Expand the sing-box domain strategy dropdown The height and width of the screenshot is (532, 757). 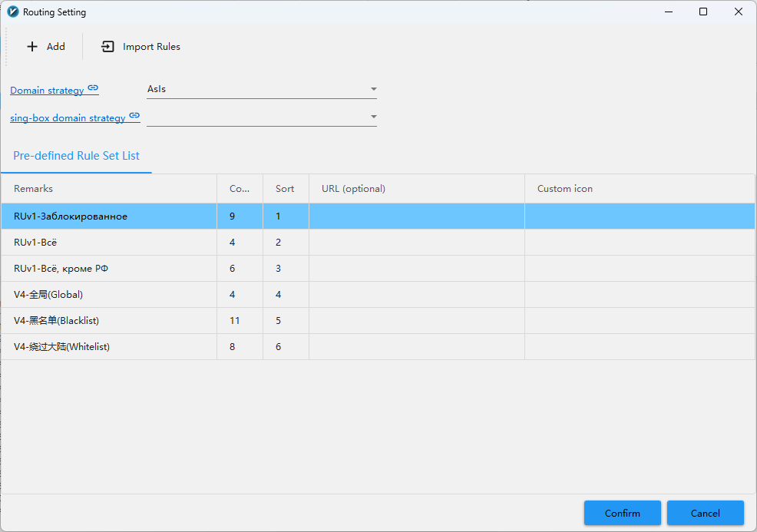tap(261, 117)
